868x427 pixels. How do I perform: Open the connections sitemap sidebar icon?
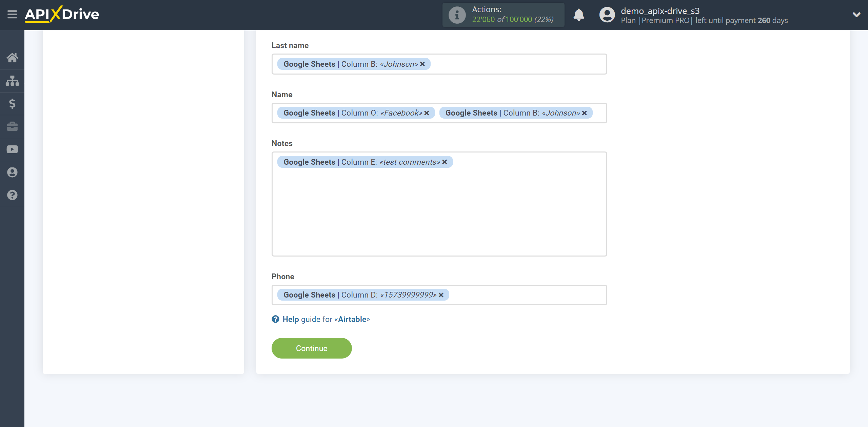(x=12, y=81)
